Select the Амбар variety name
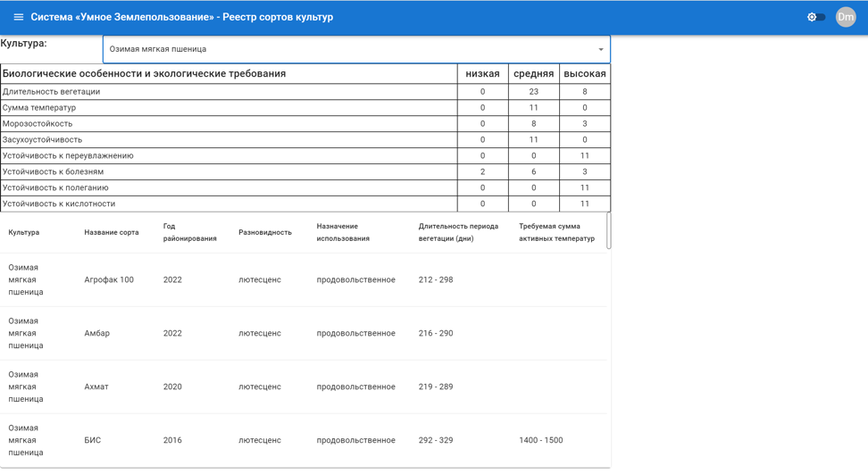 pyautogui.click(x=96, y=334)
